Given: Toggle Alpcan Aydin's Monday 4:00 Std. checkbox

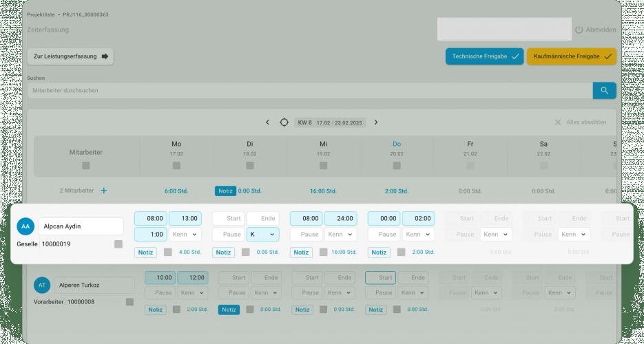Looking at the screenshot, I should [167, 252].
